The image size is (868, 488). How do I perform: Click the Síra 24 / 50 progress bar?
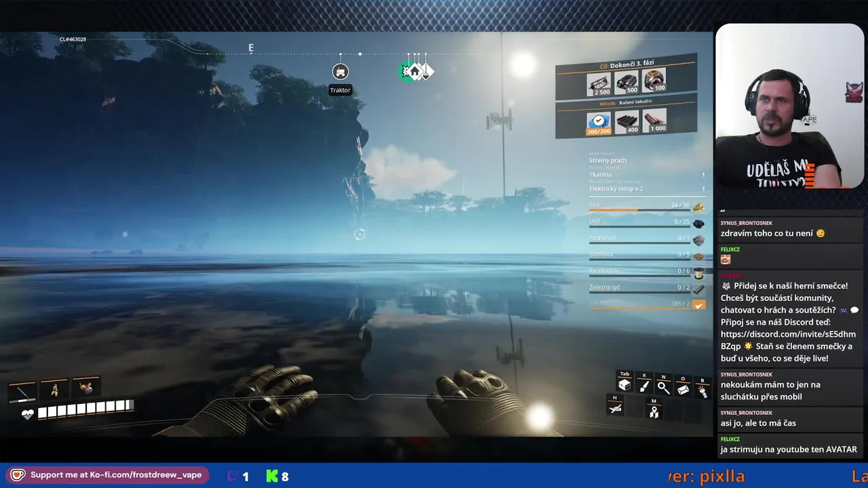[639, 210]
